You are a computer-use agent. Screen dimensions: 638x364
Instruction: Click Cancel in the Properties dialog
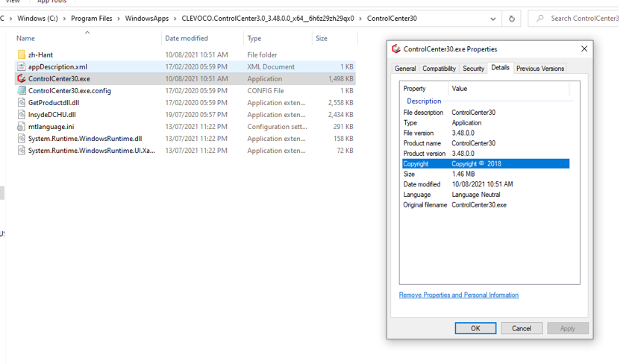pyautogui.click(x=522, y=328)
